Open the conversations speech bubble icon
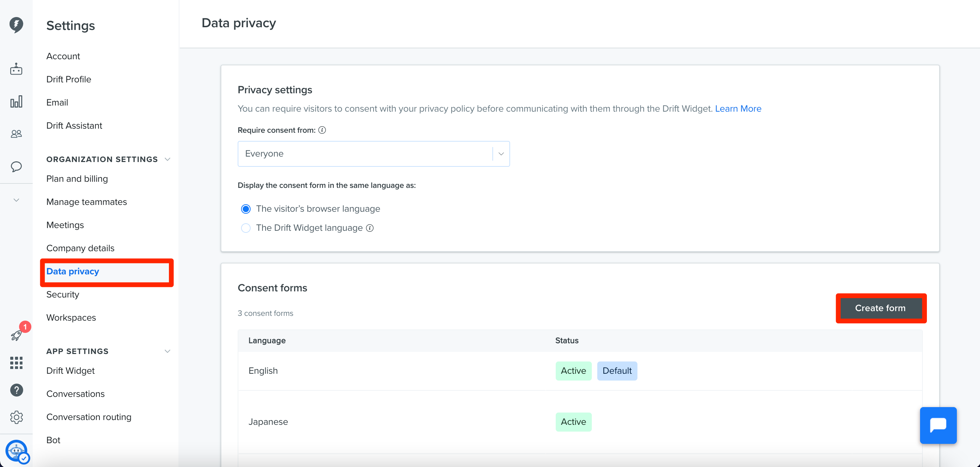This screenshot has width=980, height=467. (16, 166)
